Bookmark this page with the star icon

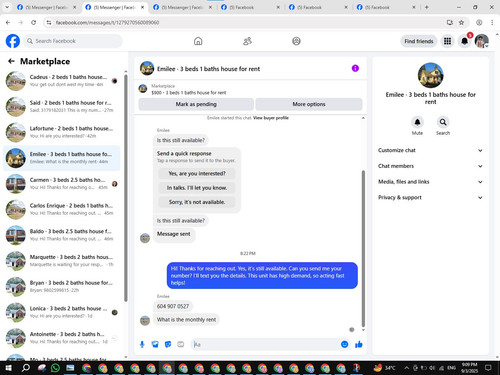[x=461, y=22]
